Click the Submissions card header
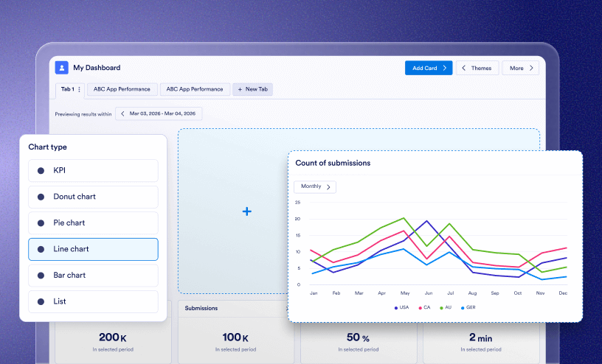Viewport: 602px width, 364px height. coord(201,308)
